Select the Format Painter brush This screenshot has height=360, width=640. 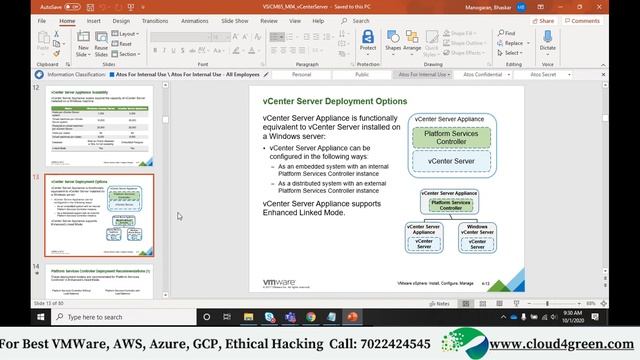point(56,53)
